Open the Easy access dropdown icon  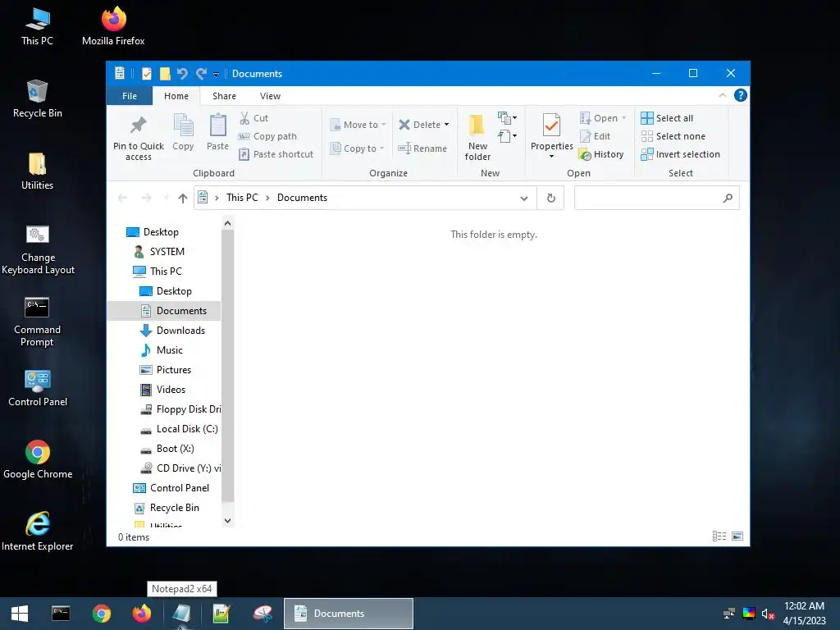tap(507, 136)
